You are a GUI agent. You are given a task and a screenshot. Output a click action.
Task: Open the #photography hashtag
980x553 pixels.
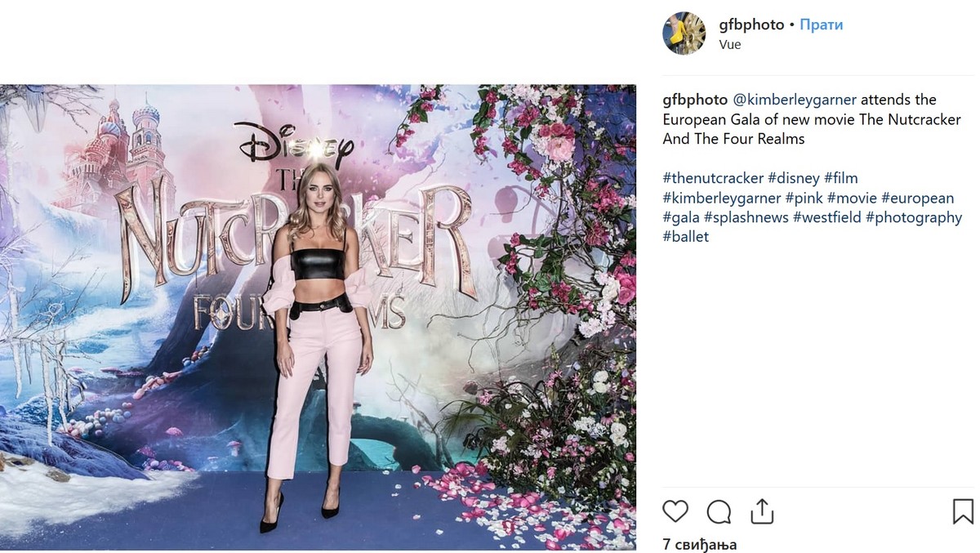point(915,217)
